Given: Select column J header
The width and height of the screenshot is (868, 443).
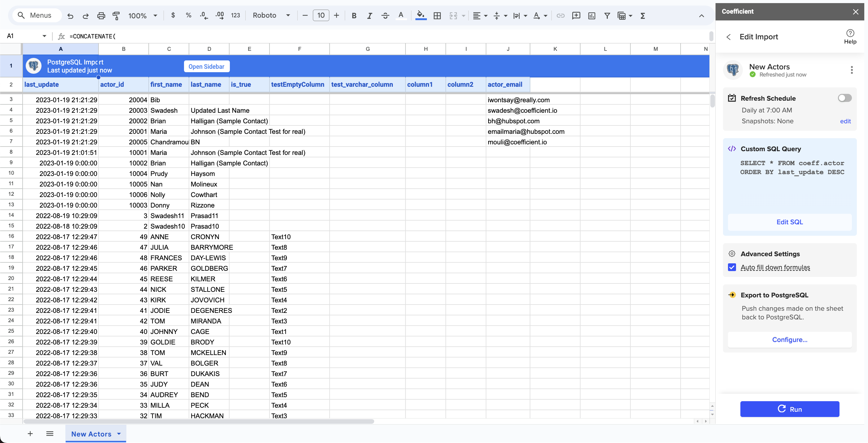Looking at the screenshot, I should [x=508, y=49].
